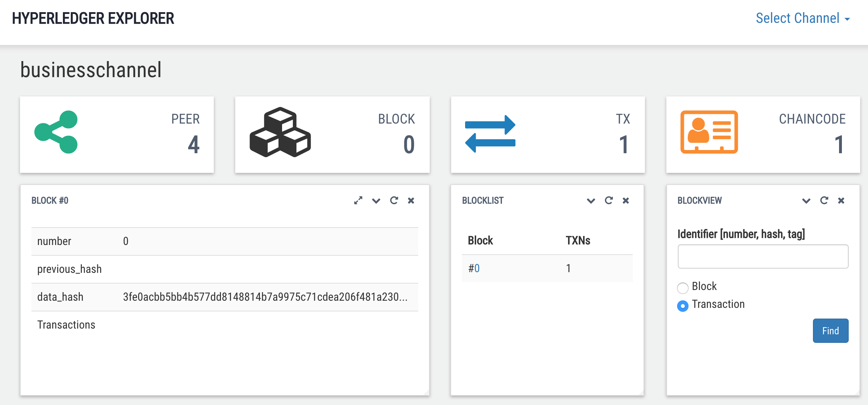Refresh the Block #0 panel
Screen dimensions: 868x405
coord(394,200)
